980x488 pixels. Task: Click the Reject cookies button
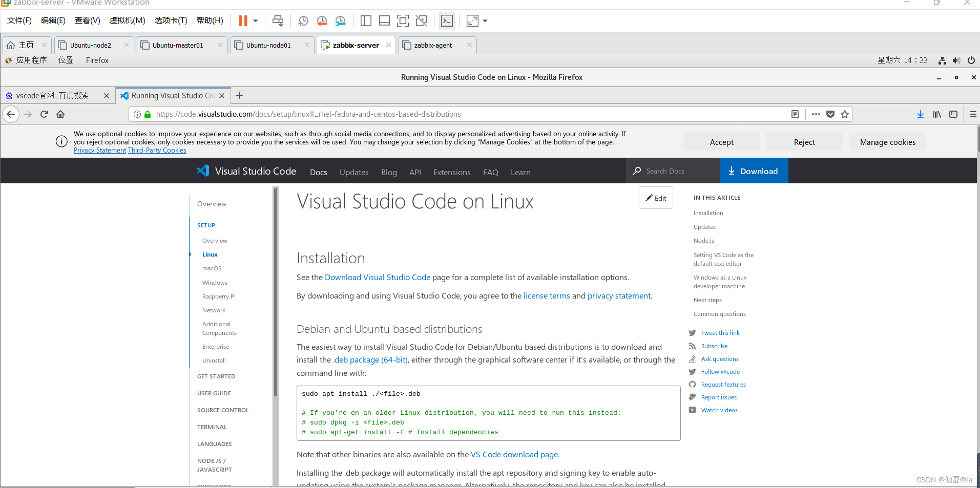click(804, 142)
